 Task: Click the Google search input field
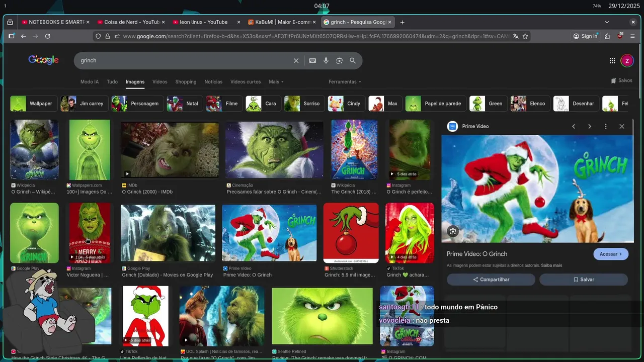(x=184, y=60)
